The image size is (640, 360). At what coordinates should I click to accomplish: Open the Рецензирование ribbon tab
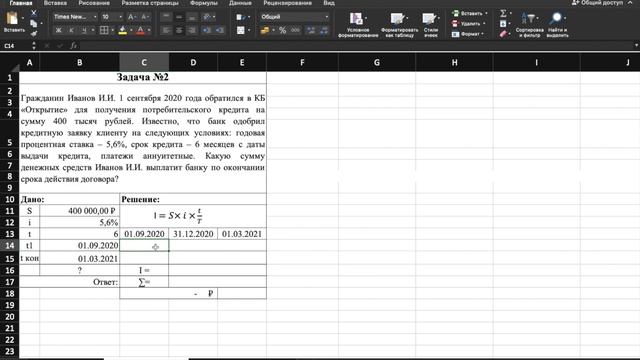point(287,3)
